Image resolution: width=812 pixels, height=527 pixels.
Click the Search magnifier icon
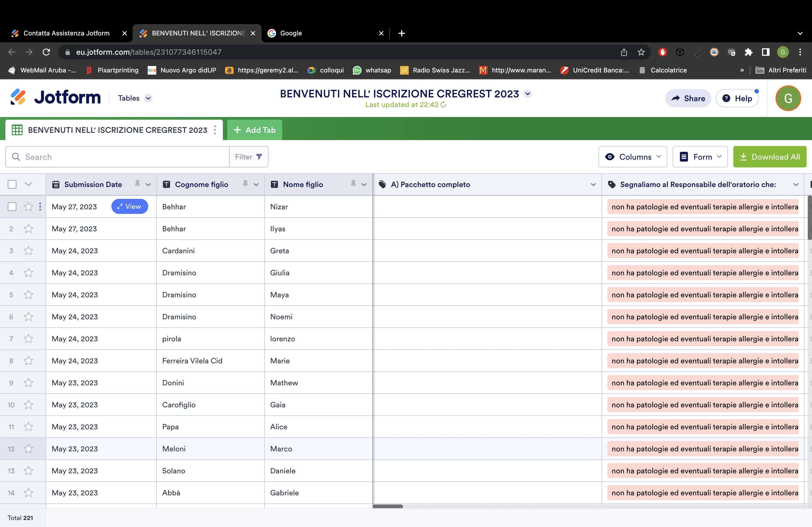[16, 157]
